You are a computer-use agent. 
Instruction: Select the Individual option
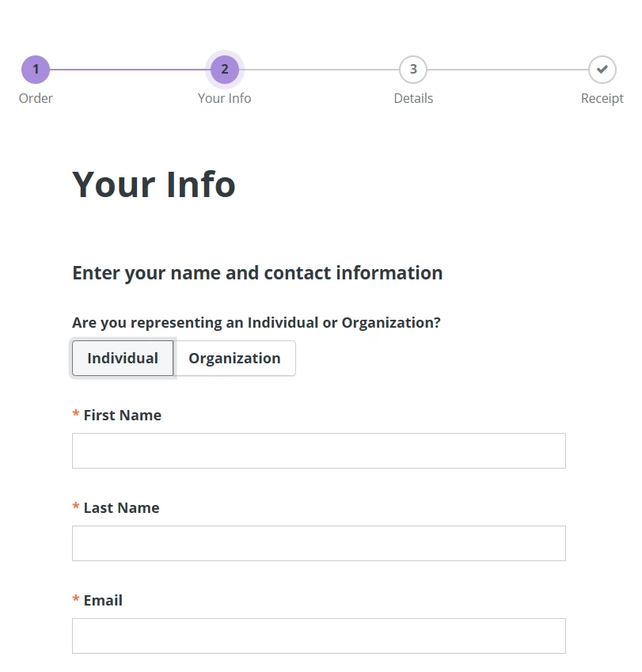pos(122,358)
